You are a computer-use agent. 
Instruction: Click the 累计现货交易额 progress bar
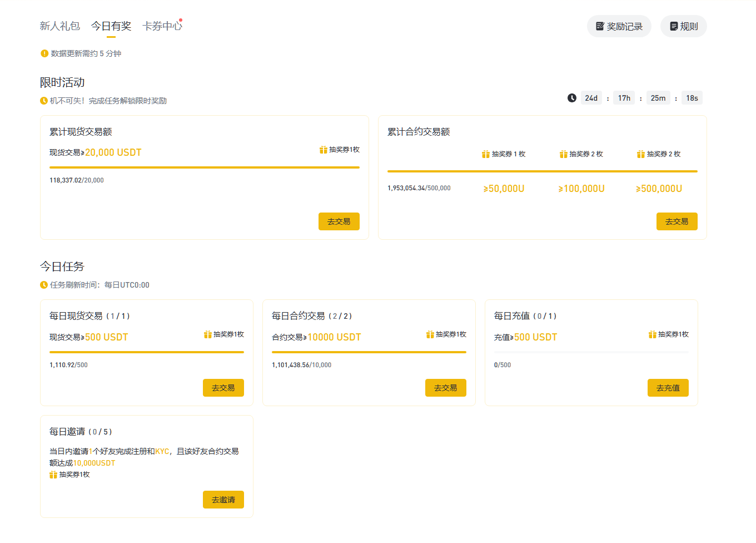(x=205, y=167)
